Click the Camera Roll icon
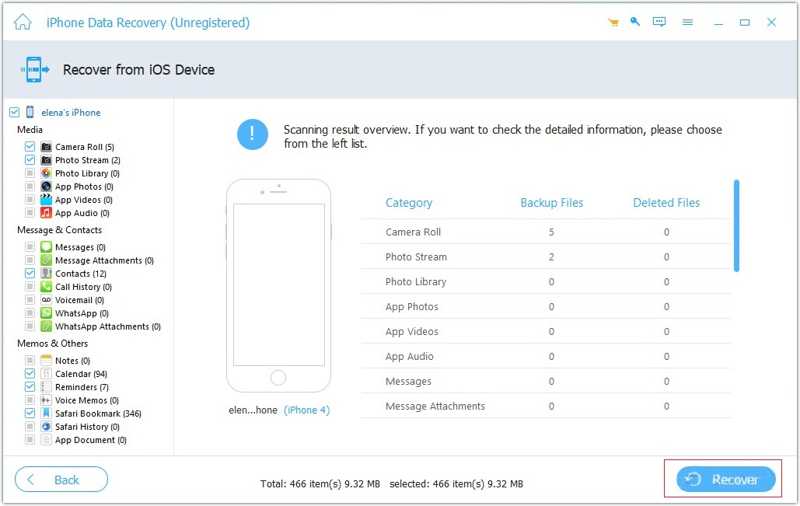Image resolution: width=800 pixels, height=506 pixels. click(46, 147)
